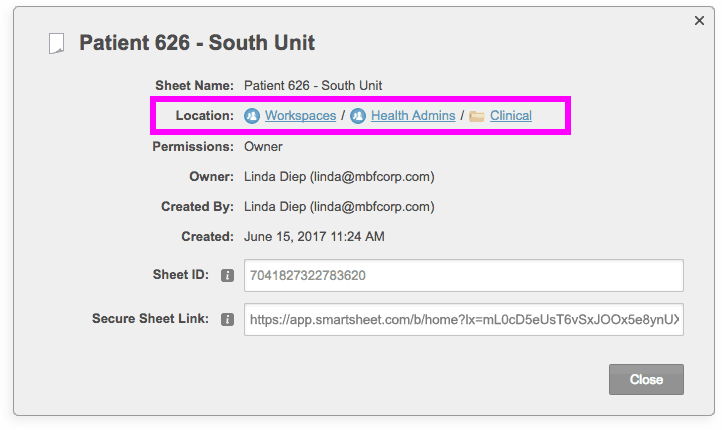Click the Owner email Linda Diep text
This screenshot has width=722, height=430.
coord(339,177)
